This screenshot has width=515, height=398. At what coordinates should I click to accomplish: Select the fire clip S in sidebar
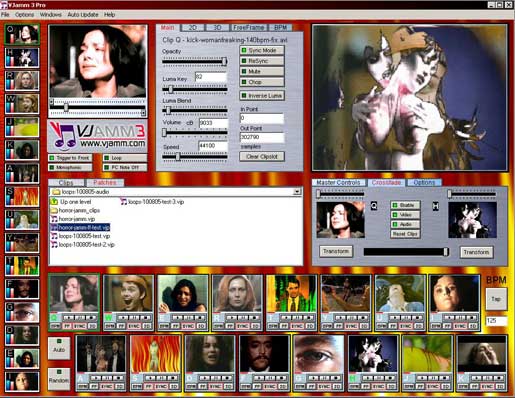[x=22, y=196]
